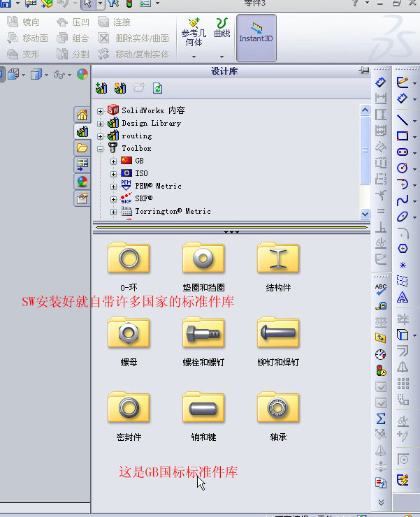Select the Line sketch tool

tap(403, 119)
